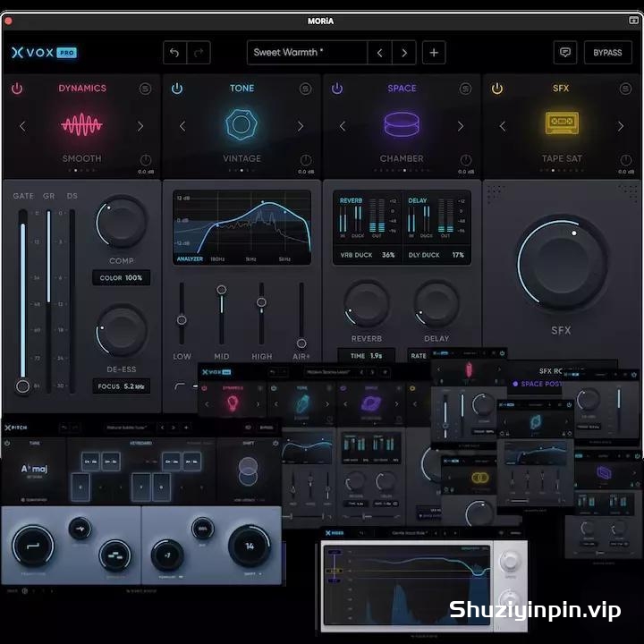Click the undo arrow in Vox Pro header
The image size is (644, 644).
(174, 53)
